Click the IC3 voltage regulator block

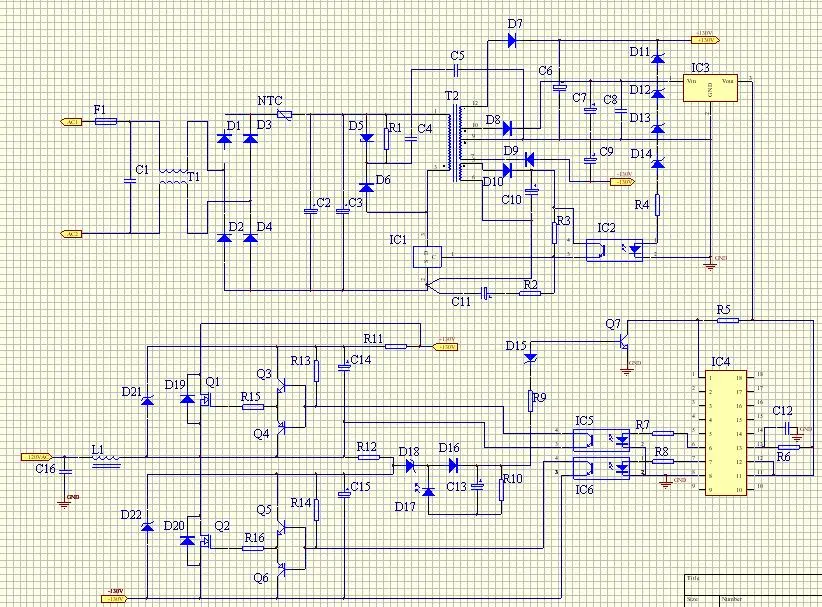(710, 88)
